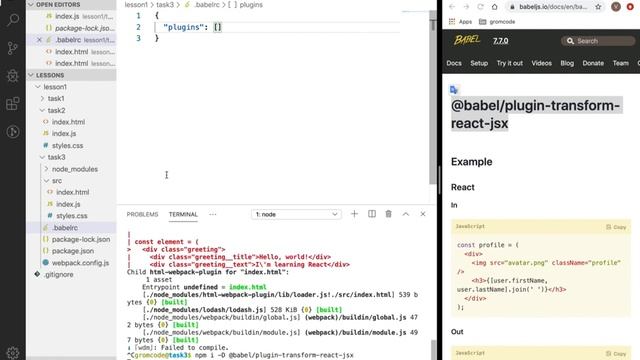Open the Blog page on Babel site
This screenshot has width=640, height=360.
(x=567, y=63)
